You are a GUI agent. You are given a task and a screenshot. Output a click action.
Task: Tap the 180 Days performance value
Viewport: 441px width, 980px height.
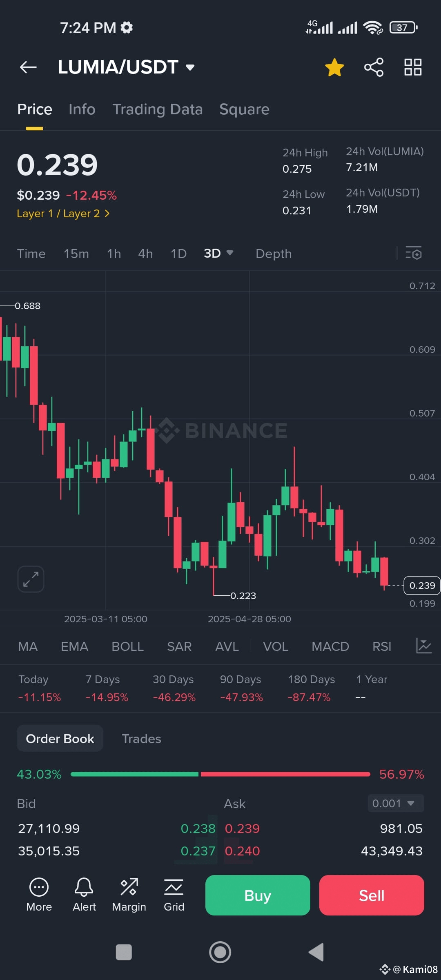coord(309,697)
